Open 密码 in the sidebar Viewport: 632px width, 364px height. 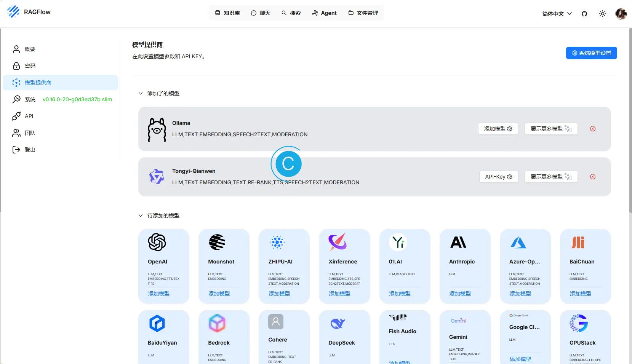[x=60, y=66]
